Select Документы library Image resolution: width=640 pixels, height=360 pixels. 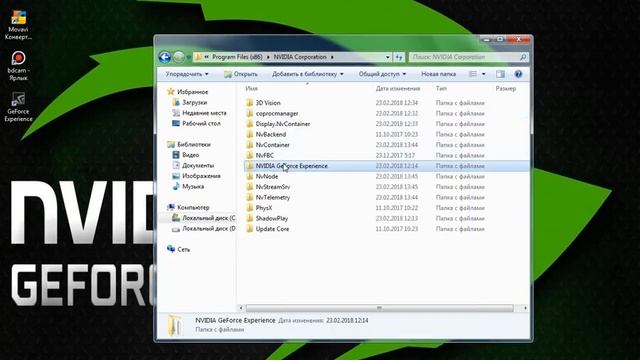[x=198, y=165]
